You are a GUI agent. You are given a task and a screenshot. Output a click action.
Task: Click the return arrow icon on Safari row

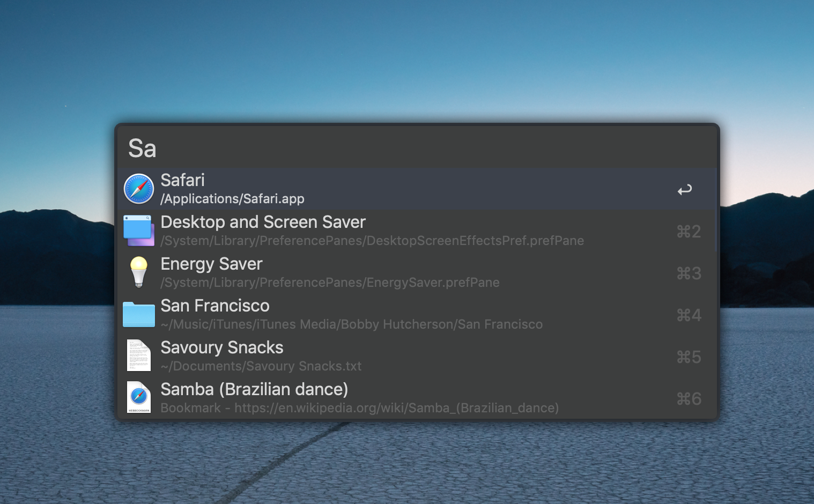click(685, 190)
